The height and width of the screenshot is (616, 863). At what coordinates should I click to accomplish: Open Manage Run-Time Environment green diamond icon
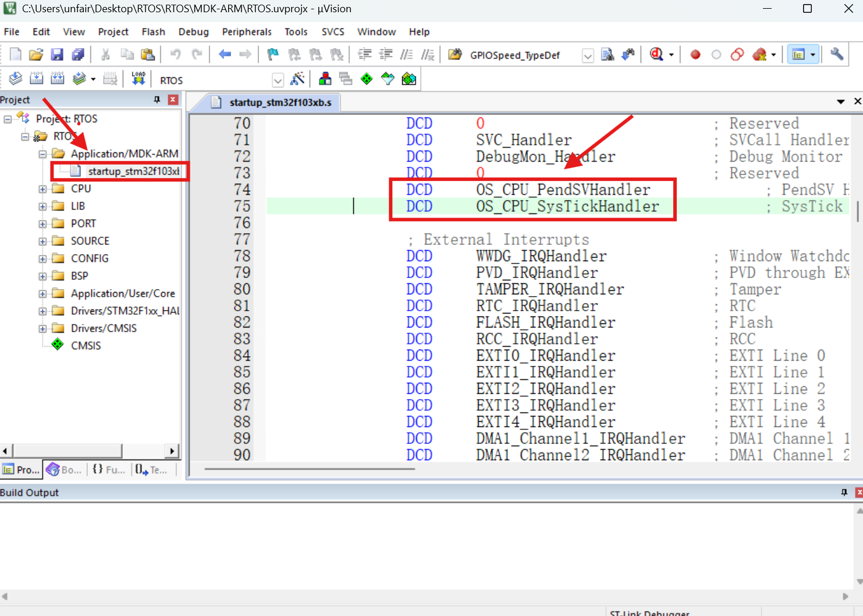tap(367, 79)
